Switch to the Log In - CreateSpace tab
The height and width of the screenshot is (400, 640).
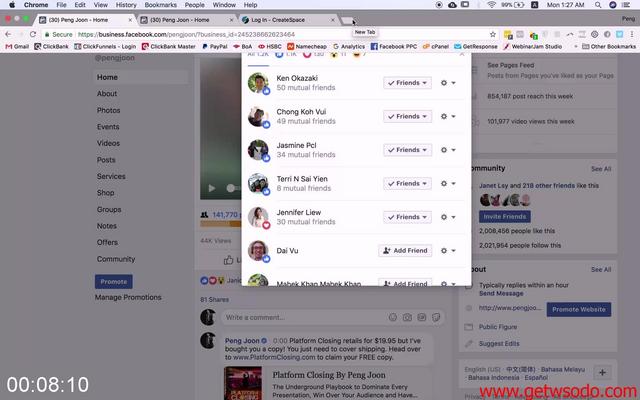click(288, 20)
